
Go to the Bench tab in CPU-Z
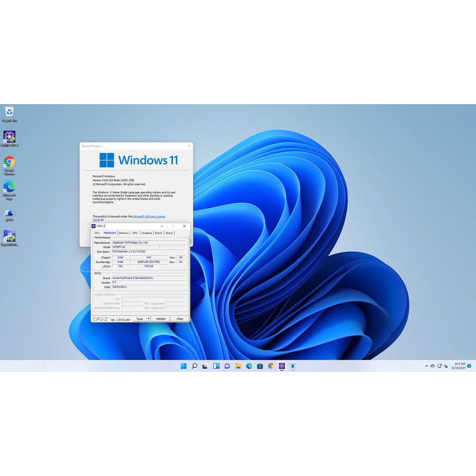(x=159, y=233)
